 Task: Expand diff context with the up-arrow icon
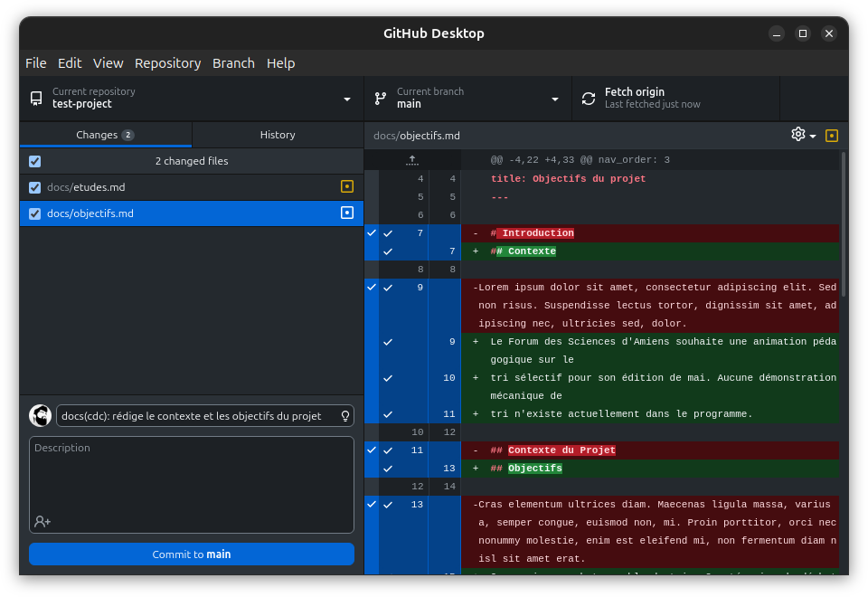[412, 160]
